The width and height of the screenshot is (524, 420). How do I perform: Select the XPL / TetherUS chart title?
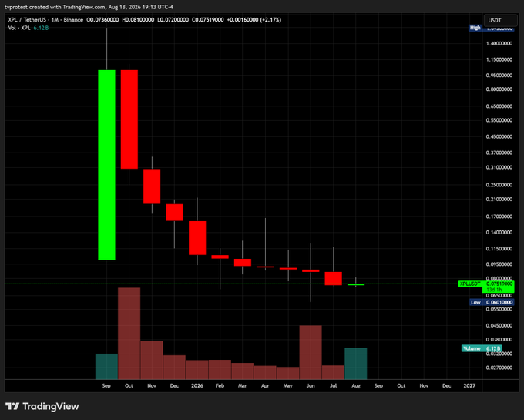pos(45,20)
